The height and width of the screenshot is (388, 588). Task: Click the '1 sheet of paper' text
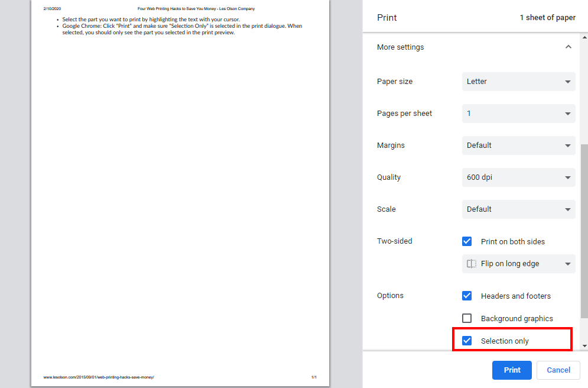pos(547,18)
